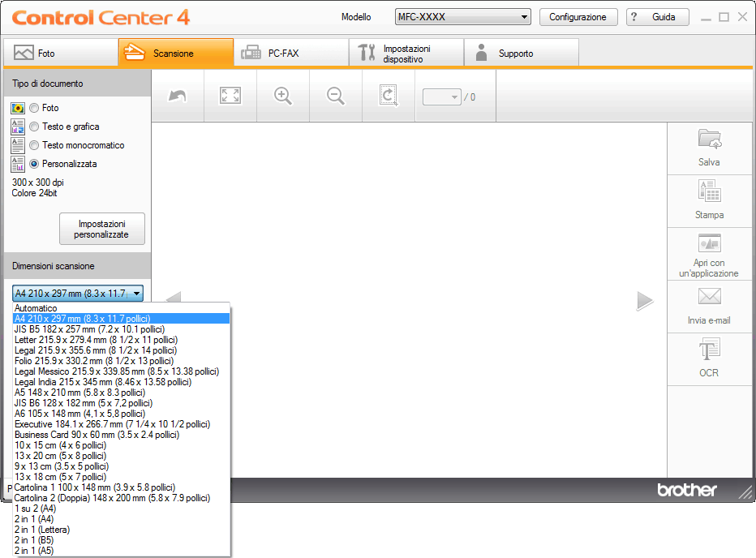Click the Configurazione button
The image size is (756, 558).
(x=578, y=17)
